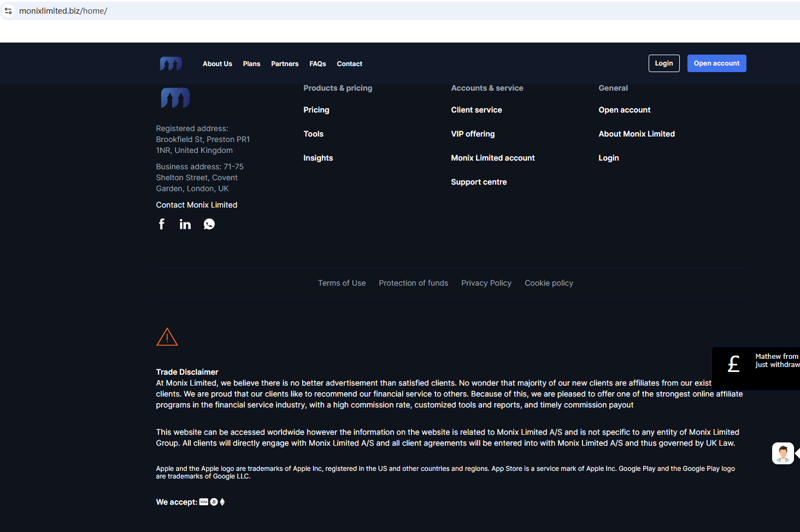Screen dimensions: 800x532
Task: Click the Bitcoin payment icon
Action: point(214,502)
